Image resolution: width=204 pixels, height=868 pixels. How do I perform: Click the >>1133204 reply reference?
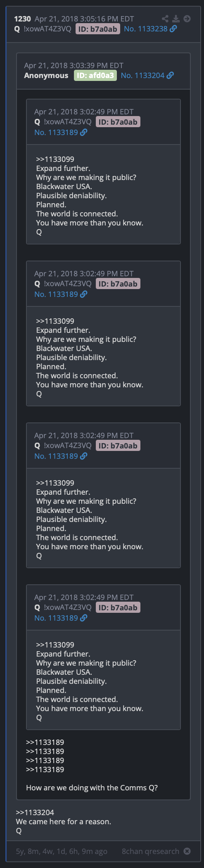pyautogui.click(x=35, y=812)
